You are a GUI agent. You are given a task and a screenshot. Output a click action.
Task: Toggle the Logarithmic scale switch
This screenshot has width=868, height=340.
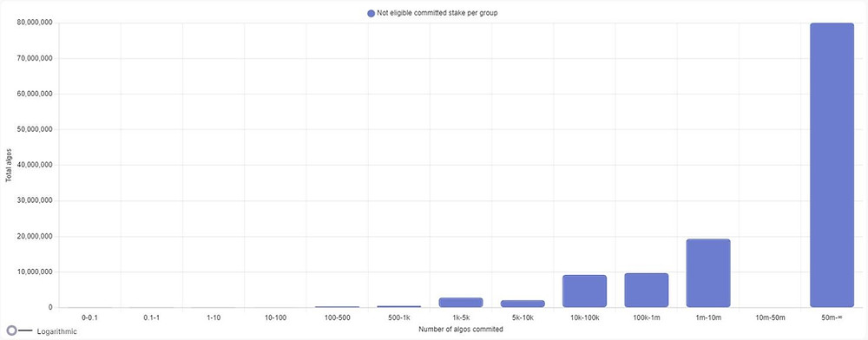[x=19, y=330]
